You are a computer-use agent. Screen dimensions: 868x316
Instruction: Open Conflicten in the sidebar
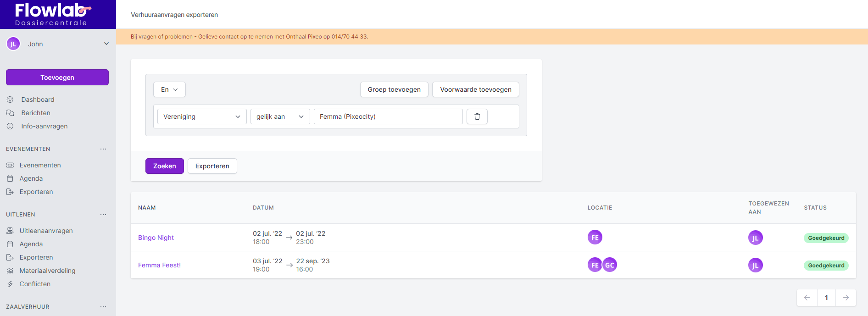tap(35, 284)
